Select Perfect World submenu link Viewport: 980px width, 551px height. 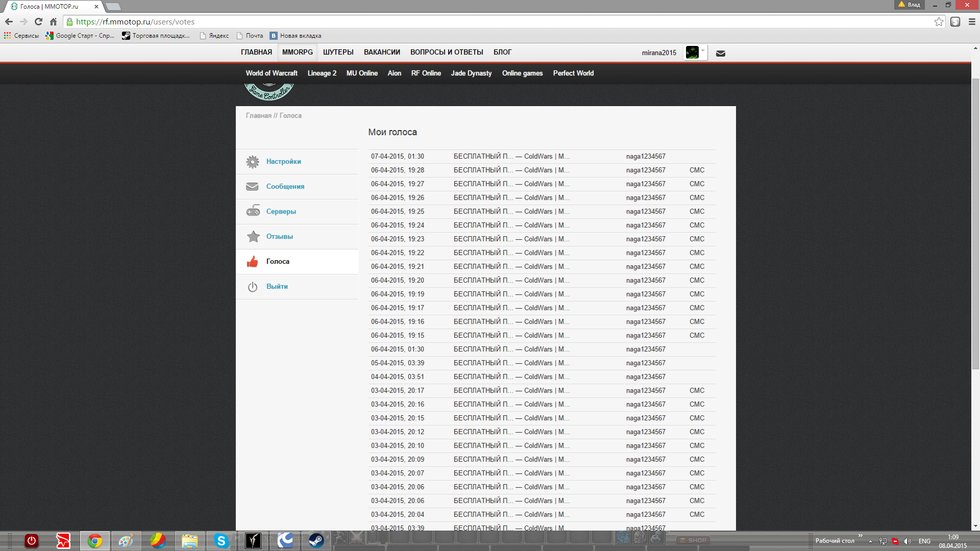click(574, 73)
